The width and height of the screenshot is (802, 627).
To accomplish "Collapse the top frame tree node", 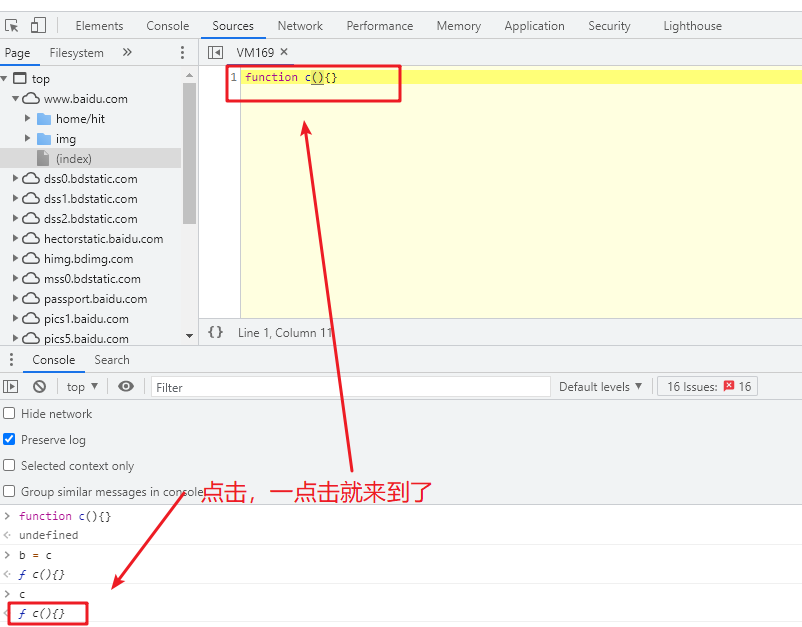I will point(4,78).
